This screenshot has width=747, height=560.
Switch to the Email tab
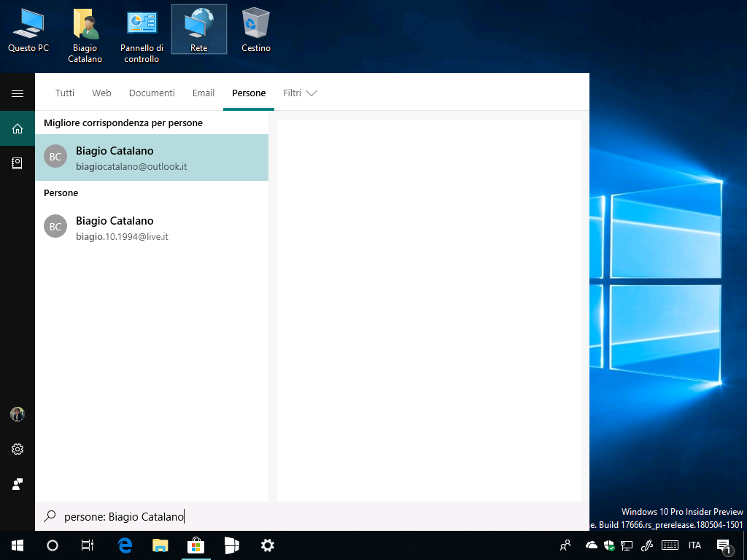(204, 93)
